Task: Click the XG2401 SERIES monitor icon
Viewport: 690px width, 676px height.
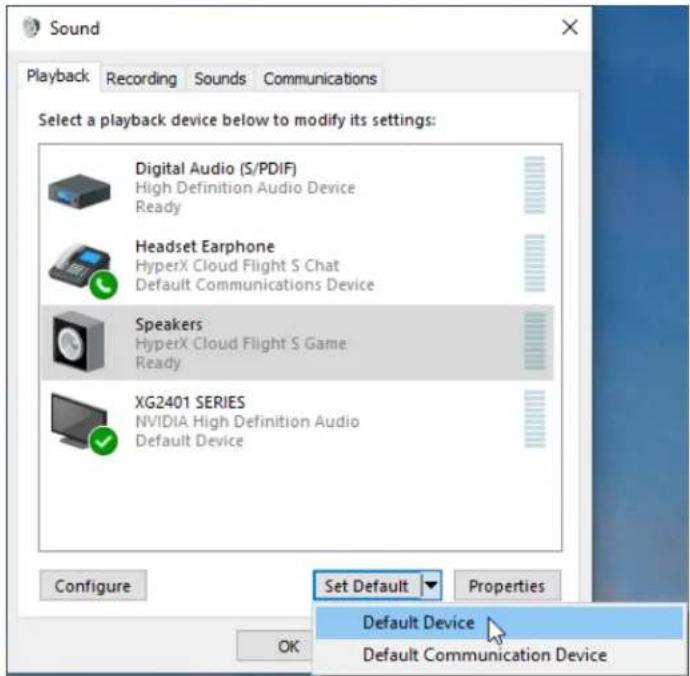Action: [x=84, y=423]
